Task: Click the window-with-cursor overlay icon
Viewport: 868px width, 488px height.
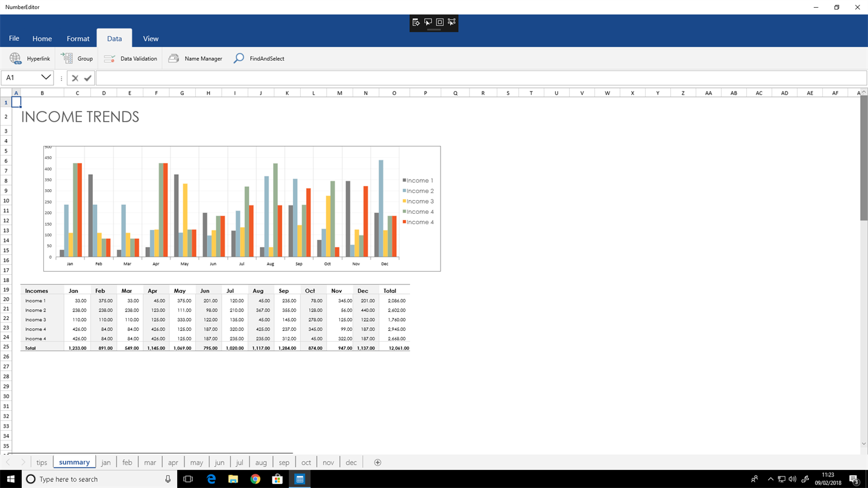Action: 428,22
